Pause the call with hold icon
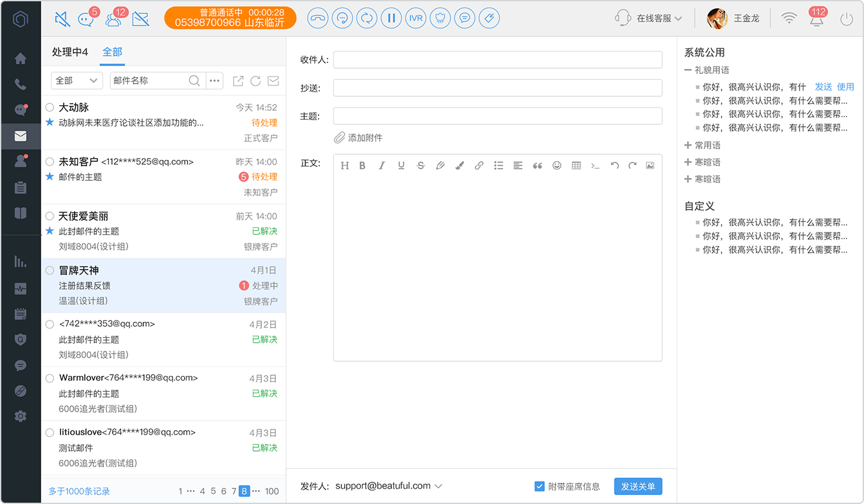Screen dimensions: 864x504 (x=391, y=18)
